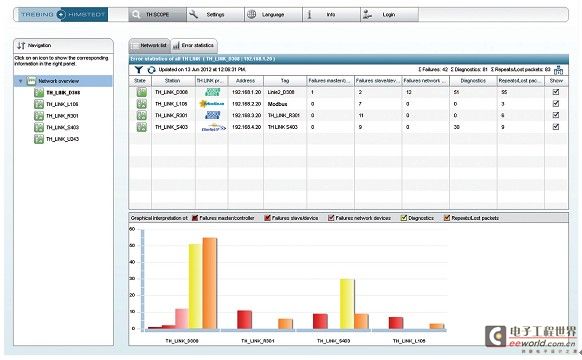Click the red bar for TH_LINK_R301
The image size is (582, 360).
[245, 320]
